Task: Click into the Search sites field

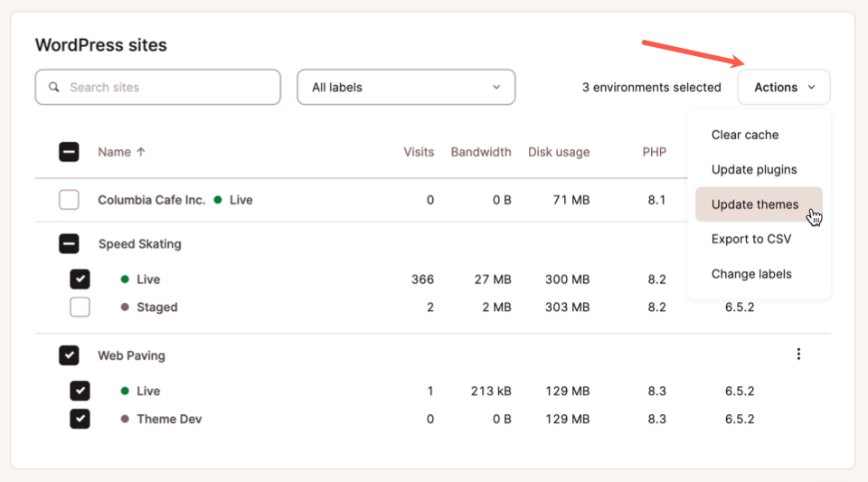Action: (167, 88)
